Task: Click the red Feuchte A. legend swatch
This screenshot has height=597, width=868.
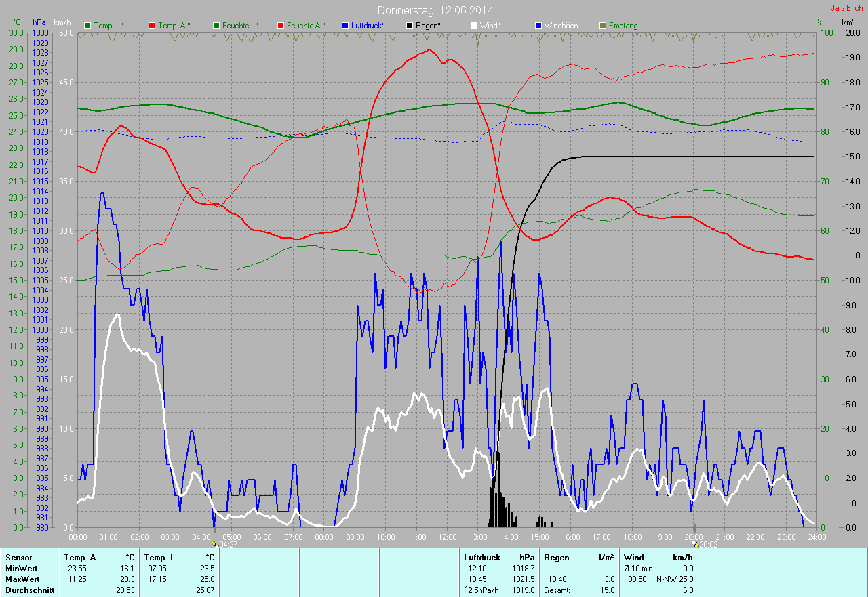Action: [282, 26]
